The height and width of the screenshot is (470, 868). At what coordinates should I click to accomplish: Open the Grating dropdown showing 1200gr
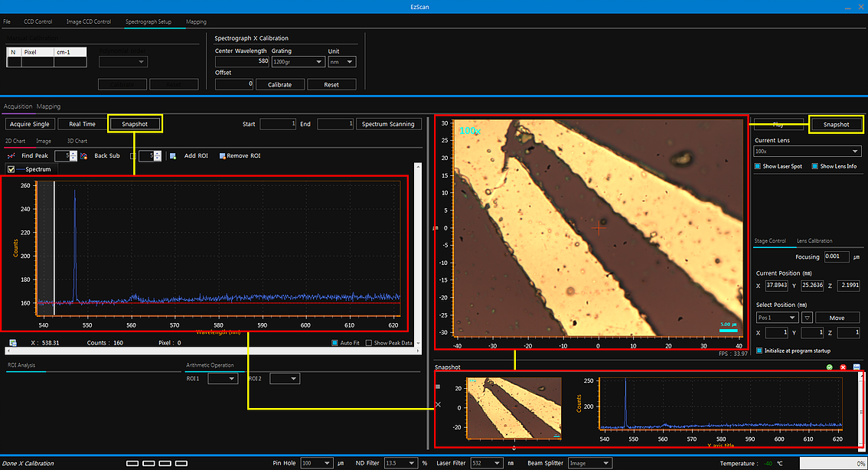[298, 62]
